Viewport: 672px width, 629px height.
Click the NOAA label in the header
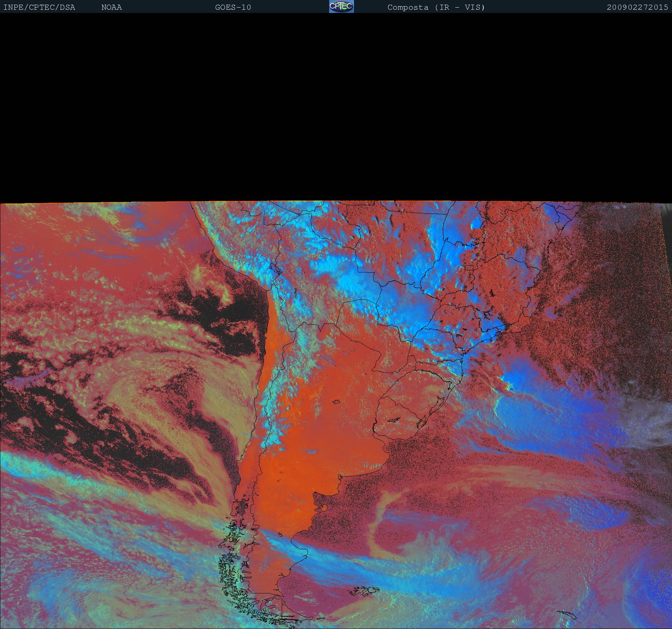coord(112,8)
